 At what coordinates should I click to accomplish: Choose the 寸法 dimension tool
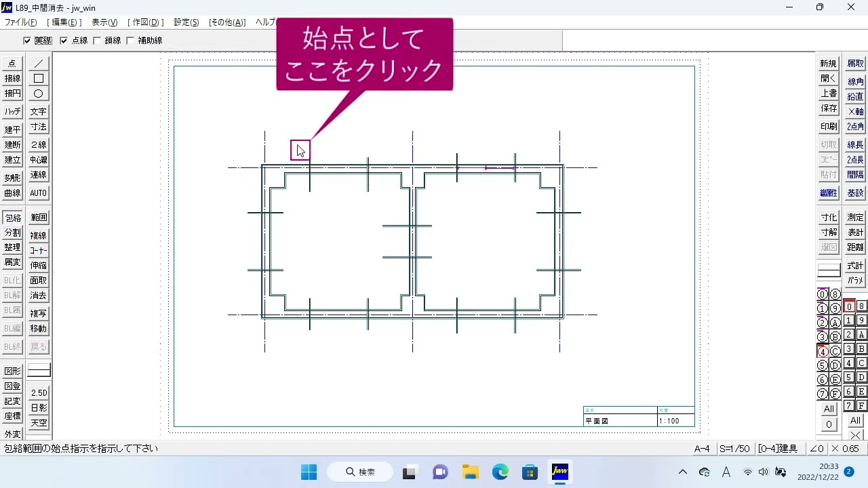39,127
